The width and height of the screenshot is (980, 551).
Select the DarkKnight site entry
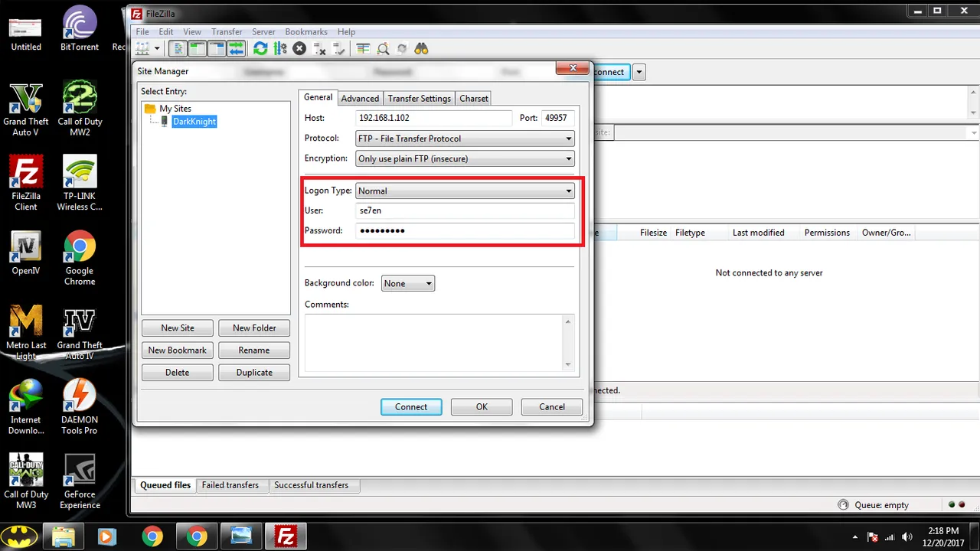194,122
